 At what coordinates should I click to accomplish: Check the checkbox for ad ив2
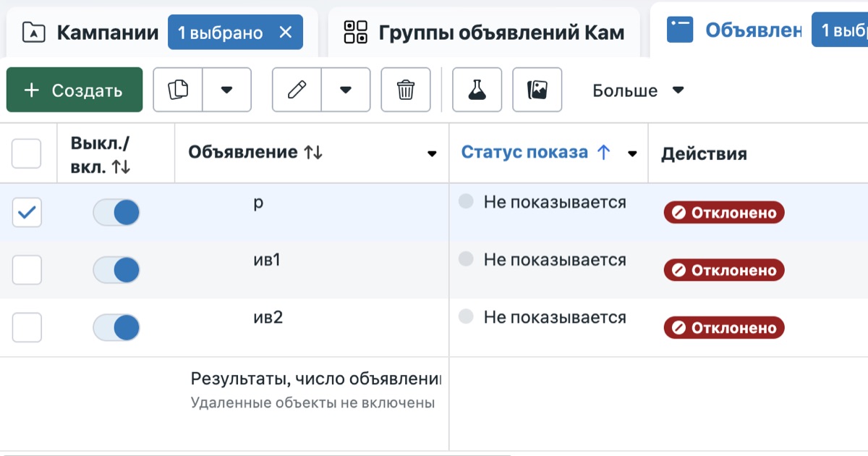point(27,328)
